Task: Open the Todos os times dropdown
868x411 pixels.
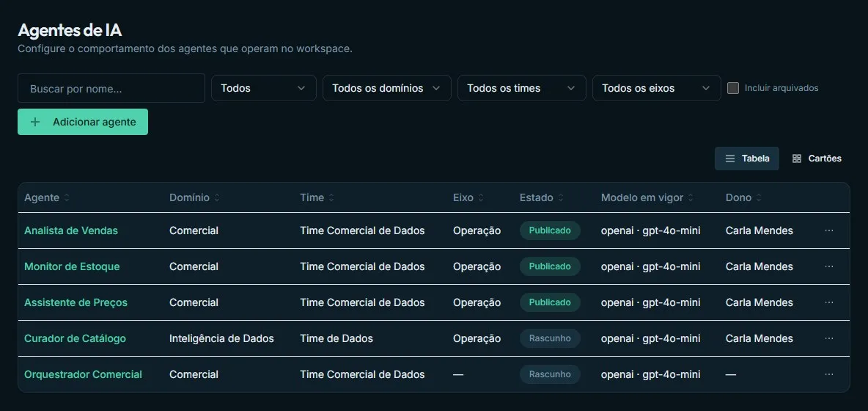Action: click(x=521, y=88)
